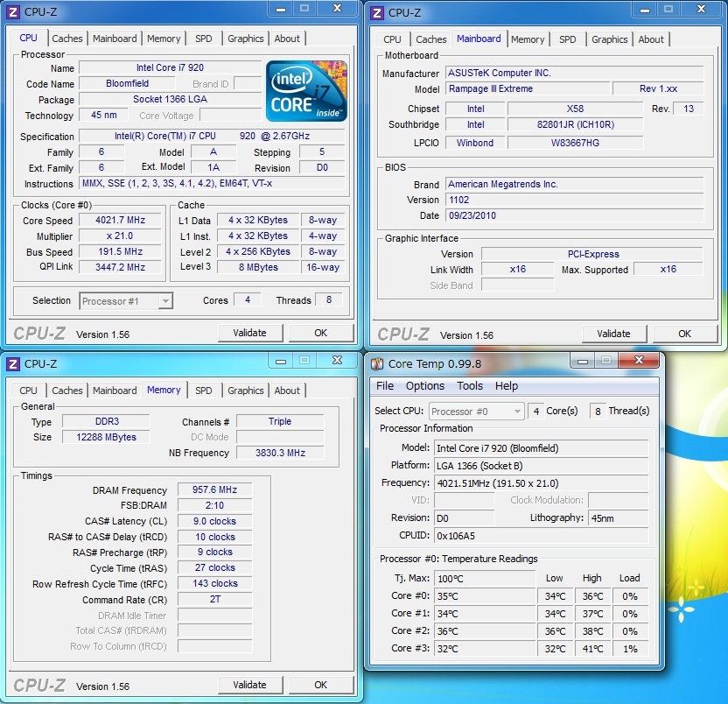Switch to the Caches tab in the Memory window

67,391
